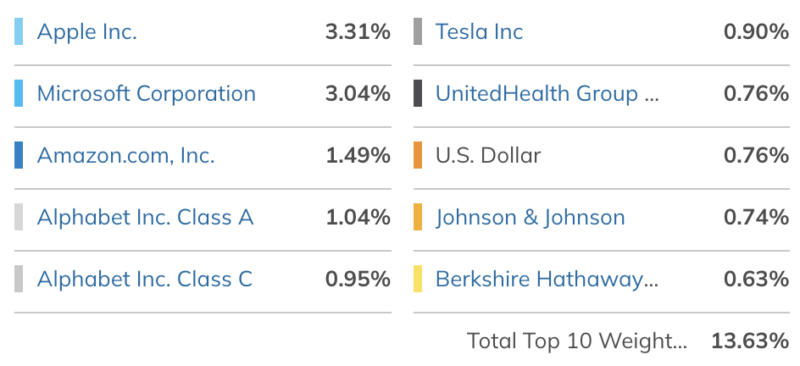Open the UnitedHealth Group link
The width and height of the screenshot is (800, 366).
[547, 94]
